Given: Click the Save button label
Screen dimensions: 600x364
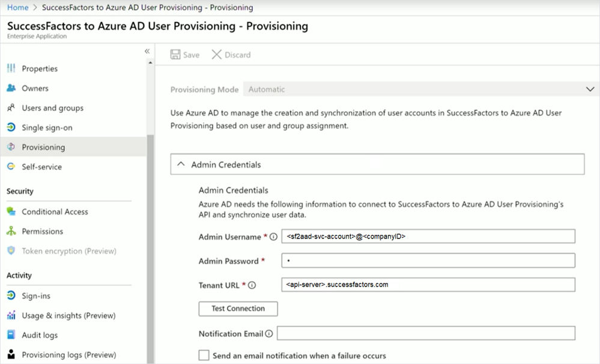Looking at the screenshot, I should (191, 55).
